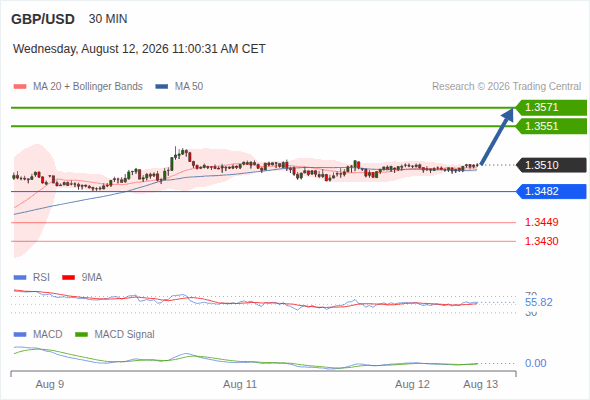Viewport: 590px width, 400px height.
Task: Select the 1.3551 resistance price tag
Action: [551, 126]
